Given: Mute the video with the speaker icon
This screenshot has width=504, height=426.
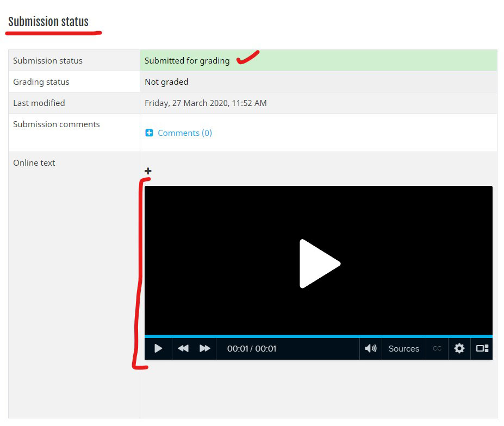Looking at the screenshot, I should (x=371, y=349).
